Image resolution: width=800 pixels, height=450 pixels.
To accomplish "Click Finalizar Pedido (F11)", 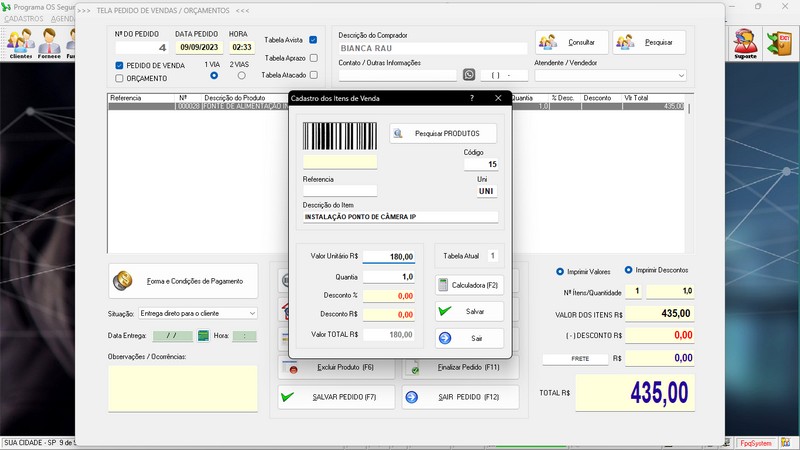I will pyautogui.click(x=461, y=367).
